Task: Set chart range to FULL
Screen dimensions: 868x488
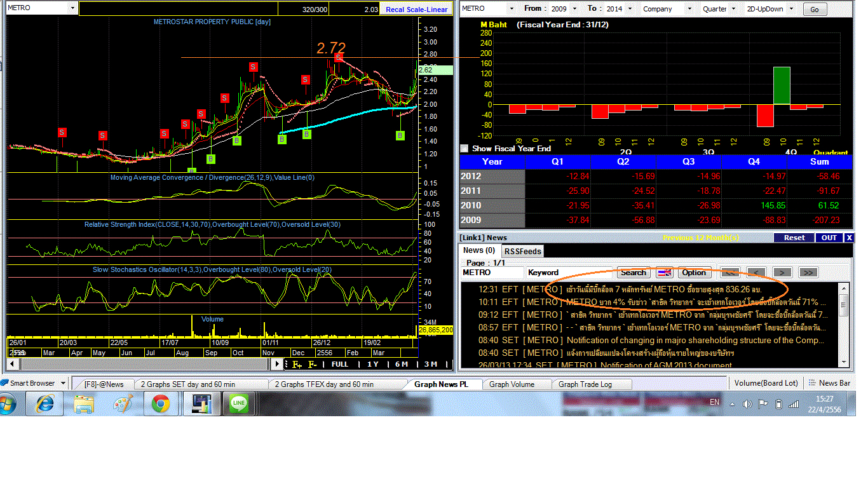Action: point(340,364)
